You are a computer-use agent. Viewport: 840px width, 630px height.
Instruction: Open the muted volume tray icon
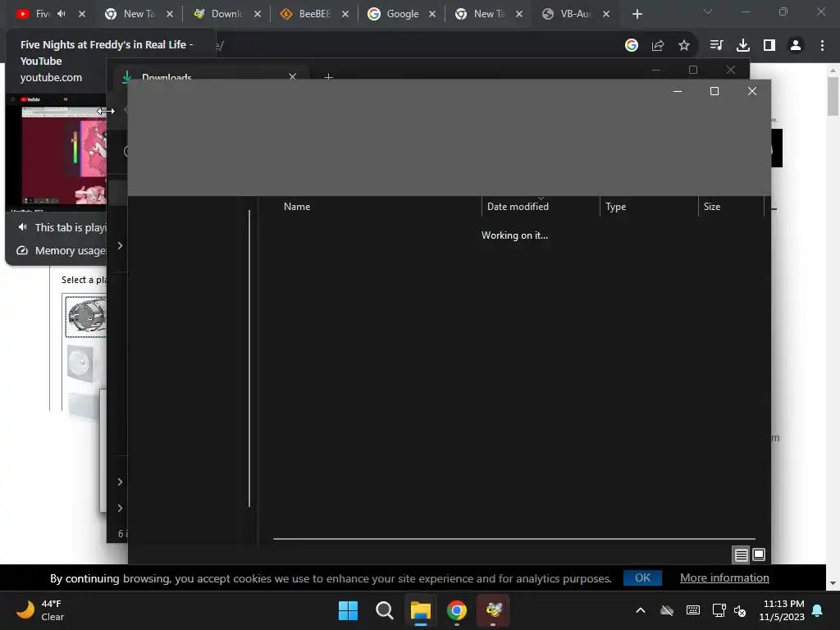coord(740,610)
